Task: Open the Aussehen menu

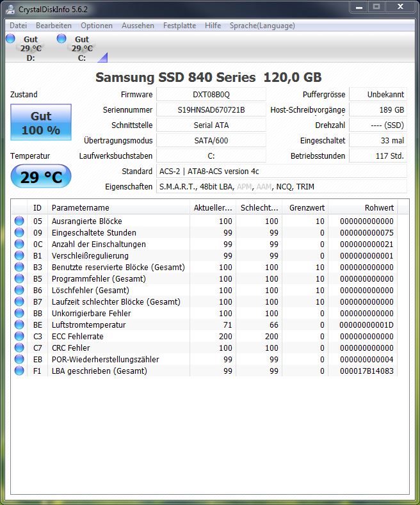Action: point(138,26)
